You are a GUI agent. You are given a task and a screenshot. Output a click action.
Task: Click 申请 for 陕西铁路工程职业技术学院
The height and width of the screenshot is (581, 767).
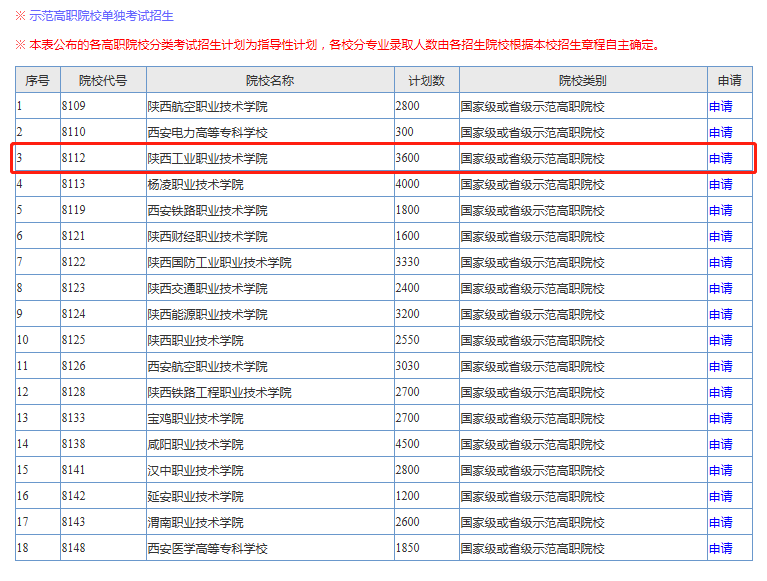click(x=720, y=392)
